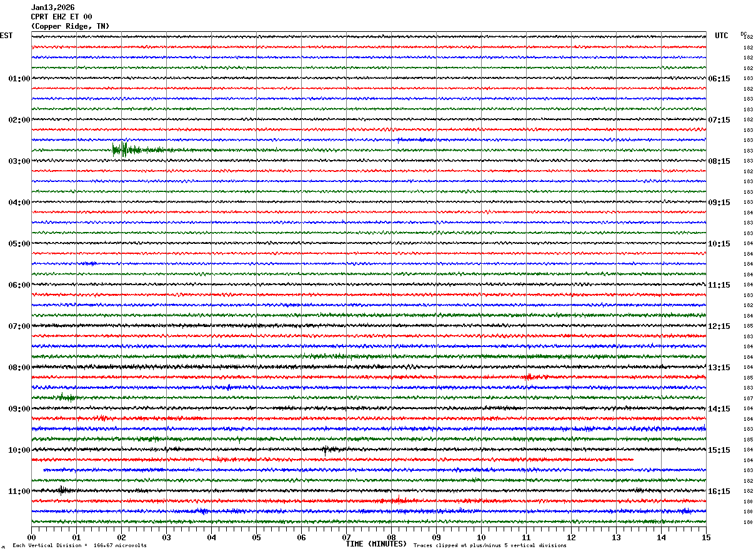Click the 15 minute tick on x-axis
The width and height of the screenshot is (756, 554).
(x=706, y=537)
